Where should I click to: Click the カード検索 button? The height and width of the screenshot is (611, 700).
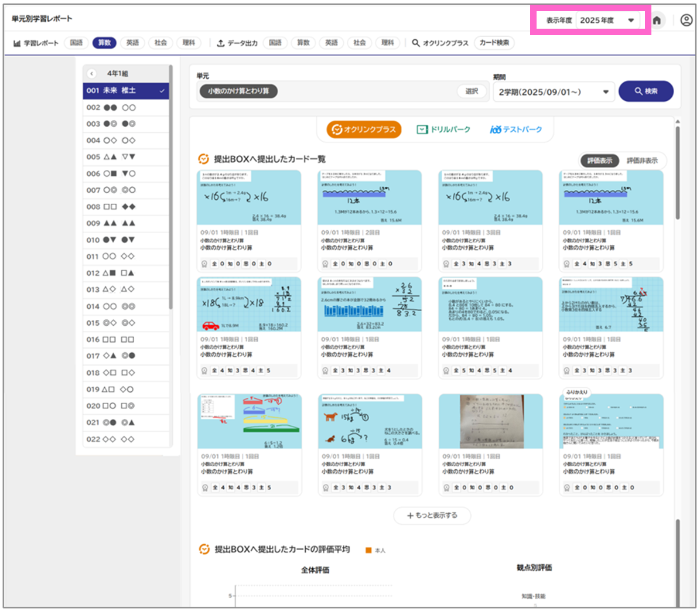tap(494, 43)
